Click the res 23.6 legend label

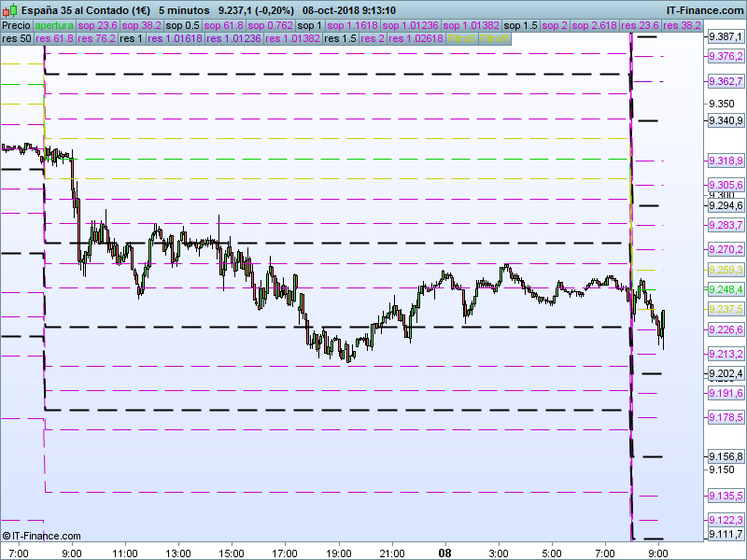pos(640,26)
